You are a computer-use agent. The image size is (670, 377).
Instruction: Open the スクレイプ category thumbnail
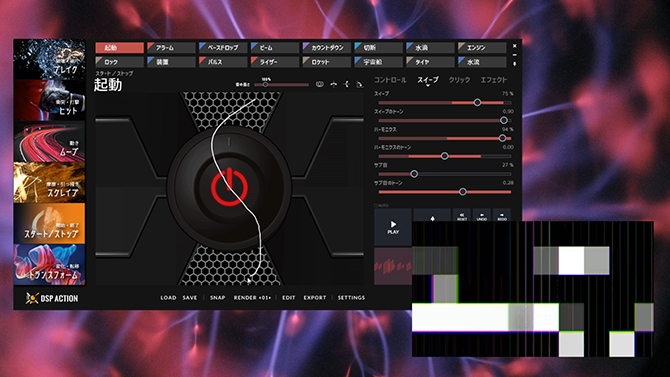pyautogui.click(x=49, y=183)
